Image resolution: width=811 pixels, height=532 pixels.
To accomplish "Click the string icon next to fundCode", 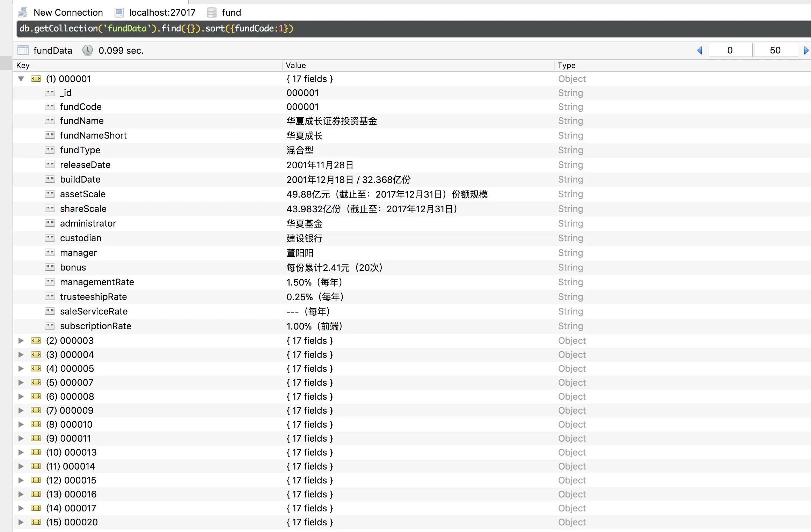I will (50, 106).
